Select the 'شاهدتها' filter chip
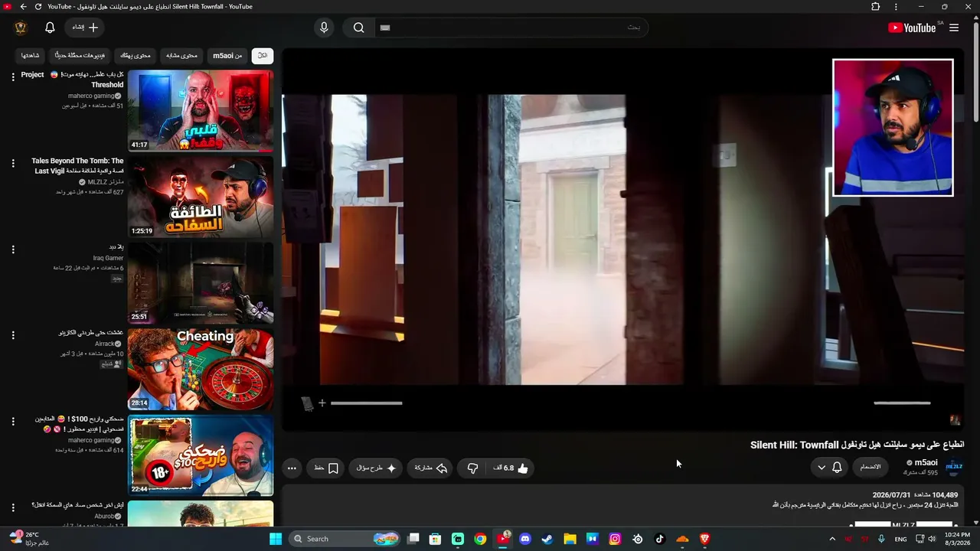This screenshot has height=551, width=980. (31, 55)
